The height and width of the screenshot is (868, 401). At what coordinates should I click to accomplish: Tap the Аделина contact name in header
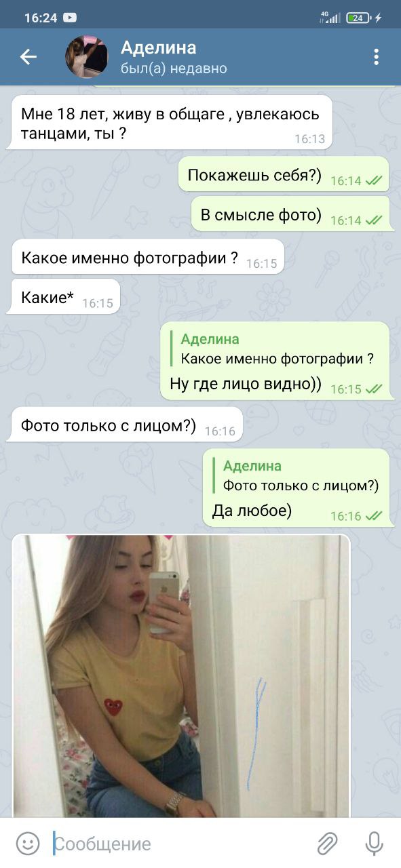(159, 47)
